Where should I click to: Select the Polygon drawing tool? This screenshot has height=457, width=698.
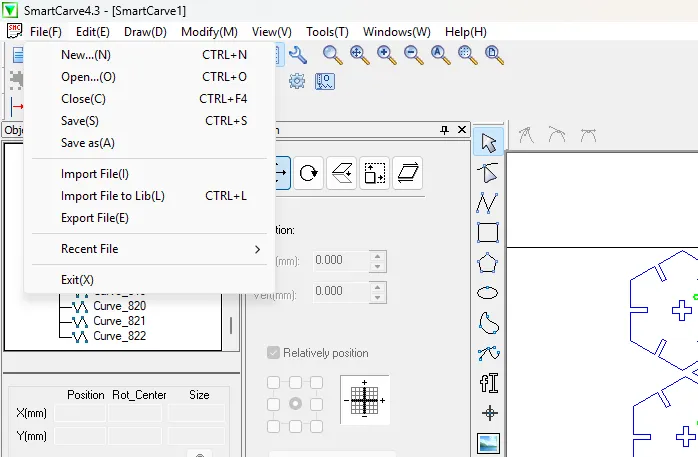487,263
